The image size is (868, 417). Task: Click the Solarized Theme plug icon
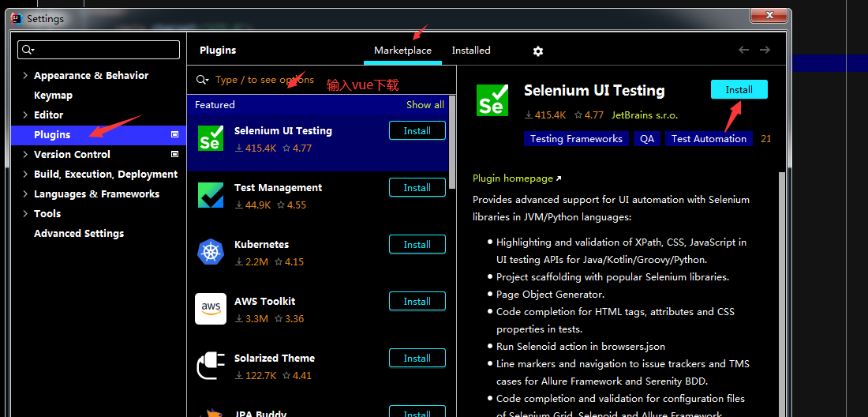pyautogui.click(x=211, y=366)
